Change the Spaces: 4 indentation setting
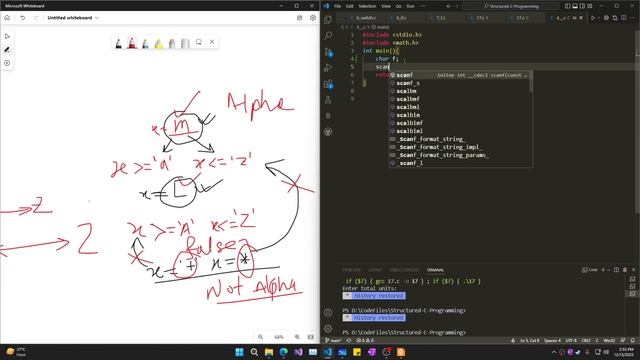Image resolution: width=640 pixels, height=360 pixels. click(x=552, y=340)
